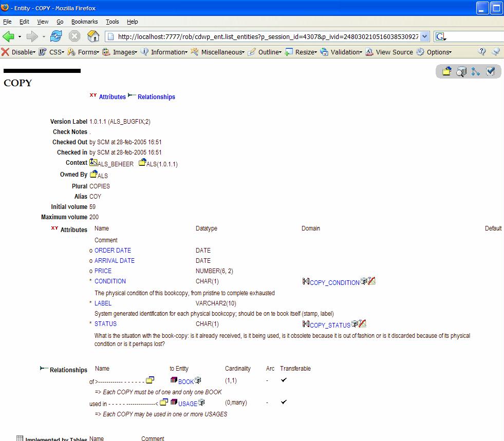Image resolution: width=504 pixels, height=441 pixels.
Task: Click the window icon in the 'used in' relationship row
Action: 164,402
